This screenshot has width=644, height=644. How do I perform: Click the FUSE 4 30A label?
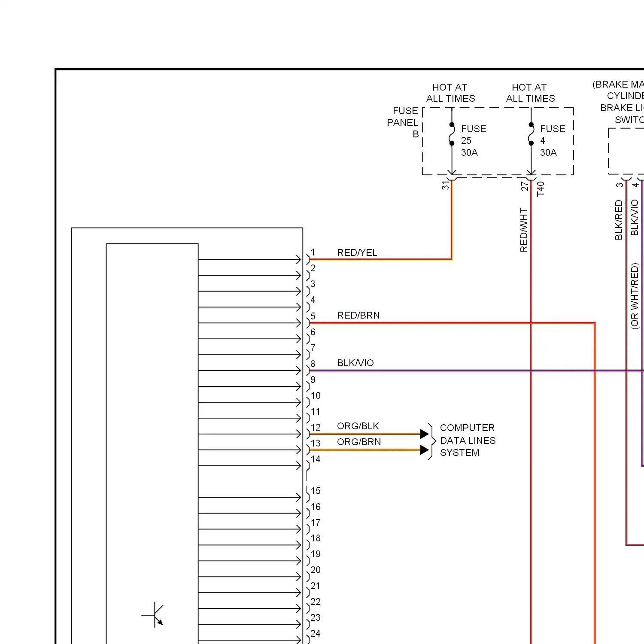click(x=553, y=140)
